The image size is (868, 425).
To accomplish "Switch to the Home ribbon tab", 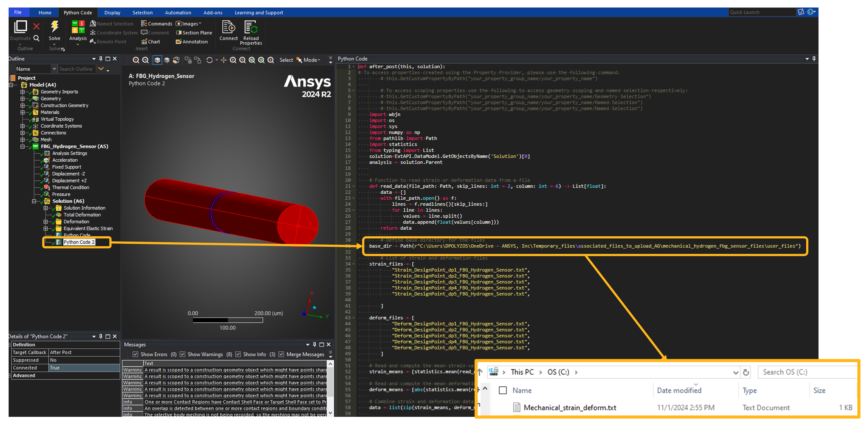I will click(45, 12).
